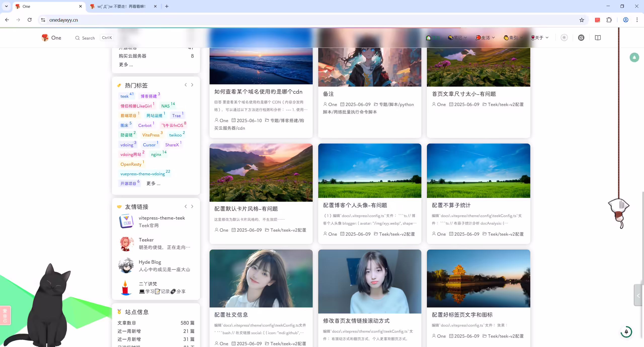The image size is (644, 347).
Task: Open the 首页 menu item
Action: (x=433, y=38)
